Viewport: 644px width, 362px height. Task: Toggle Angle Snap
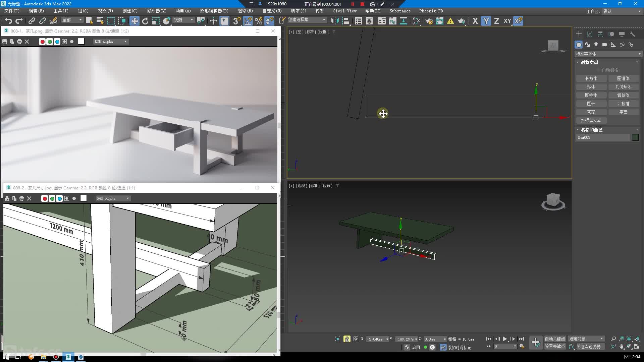tap(248, 21)
